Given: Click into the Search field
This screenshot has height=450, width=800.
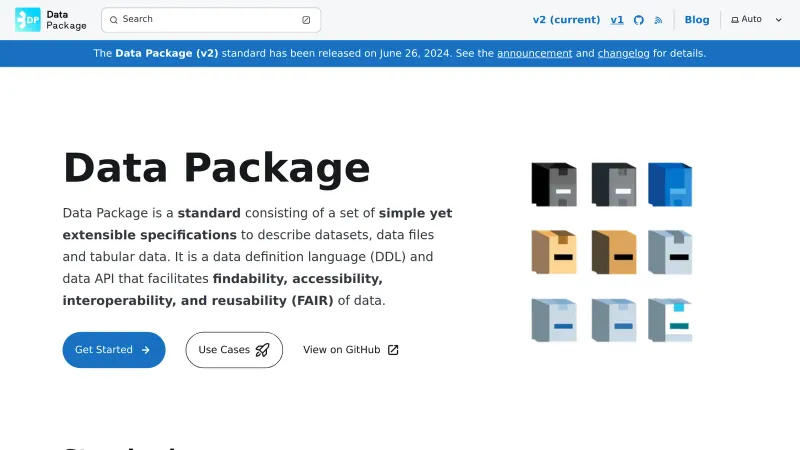Looking at the screenshot, I should 200,20.
